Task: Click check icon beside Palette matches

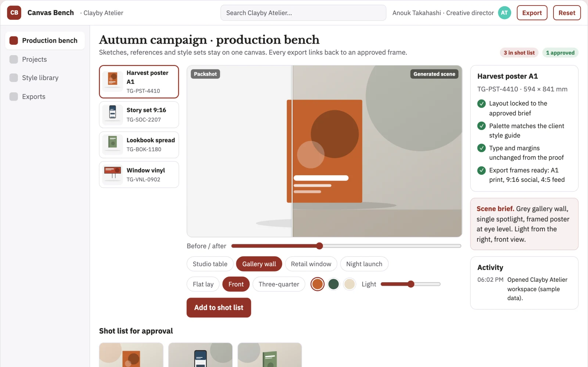Action: click(x=481, y=126)
